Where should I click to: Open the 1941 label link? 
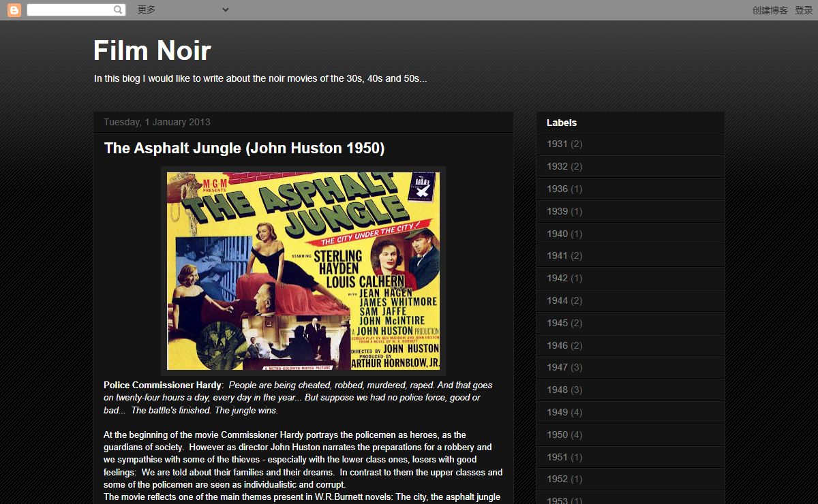click(x=557, y=255)
